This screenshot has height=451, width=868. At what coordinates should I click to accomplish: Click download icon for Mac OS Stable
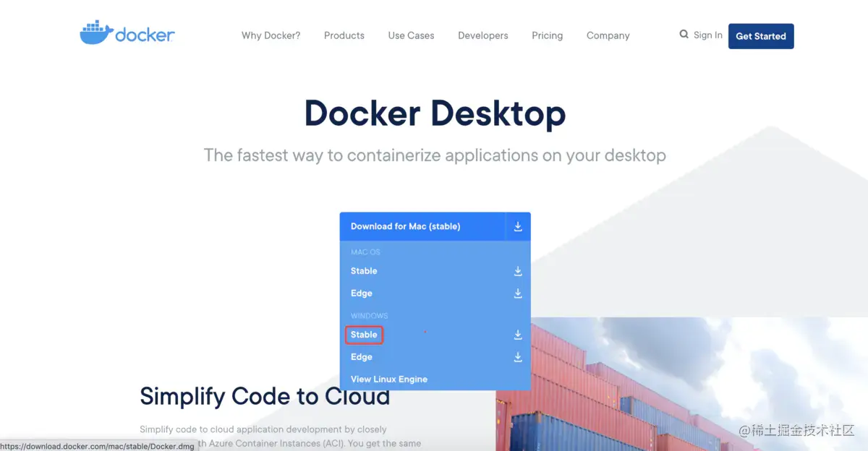(518, 271)
